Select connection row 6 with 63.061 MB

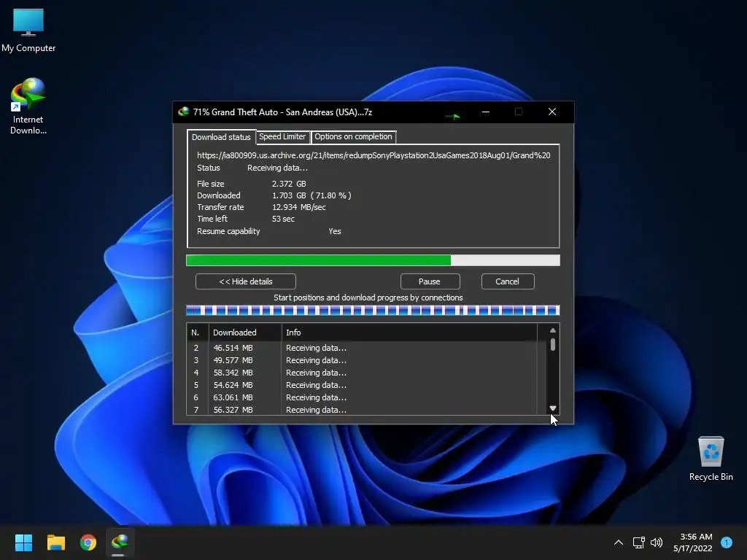tap(362, 397)
